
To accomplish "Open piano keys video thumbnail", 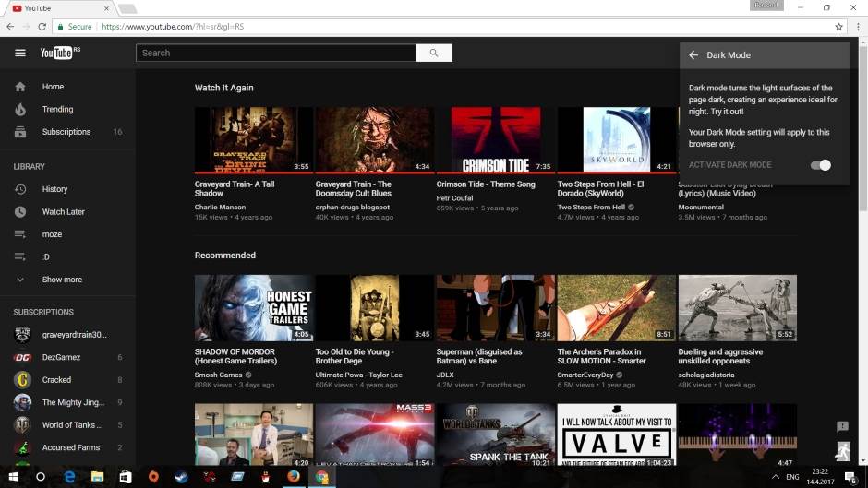I will point(738,434).
